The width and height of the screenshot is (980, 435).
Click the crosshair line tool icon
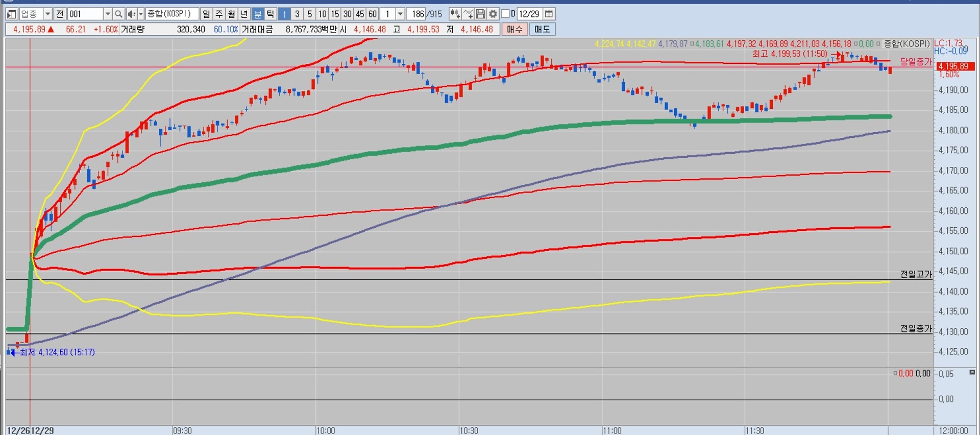468,14
